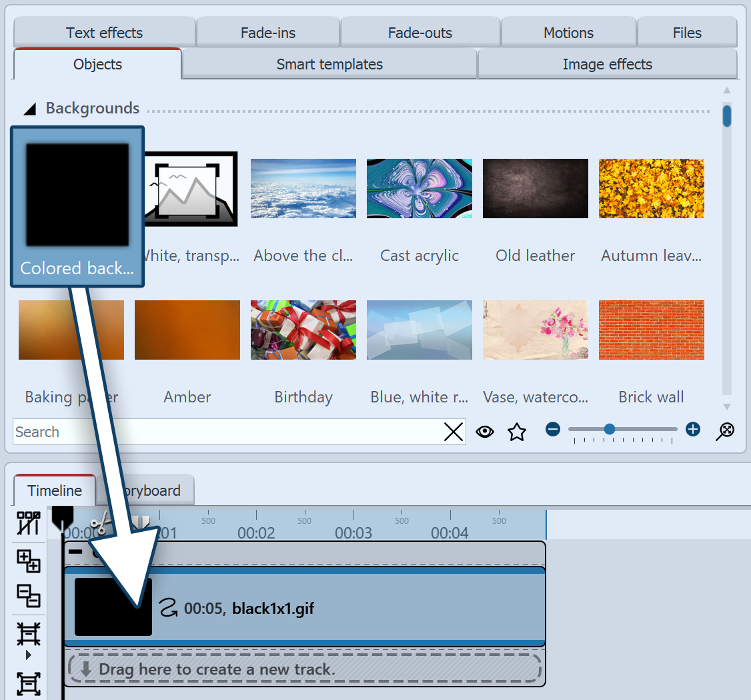Click the collapse all tracks icon

[28, 596]
